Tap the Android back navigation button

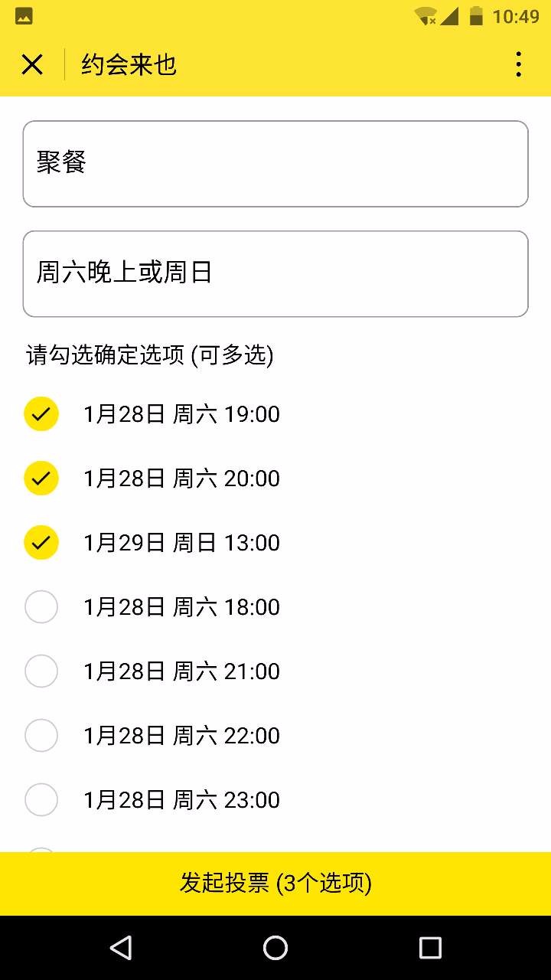tap(121, 948)
